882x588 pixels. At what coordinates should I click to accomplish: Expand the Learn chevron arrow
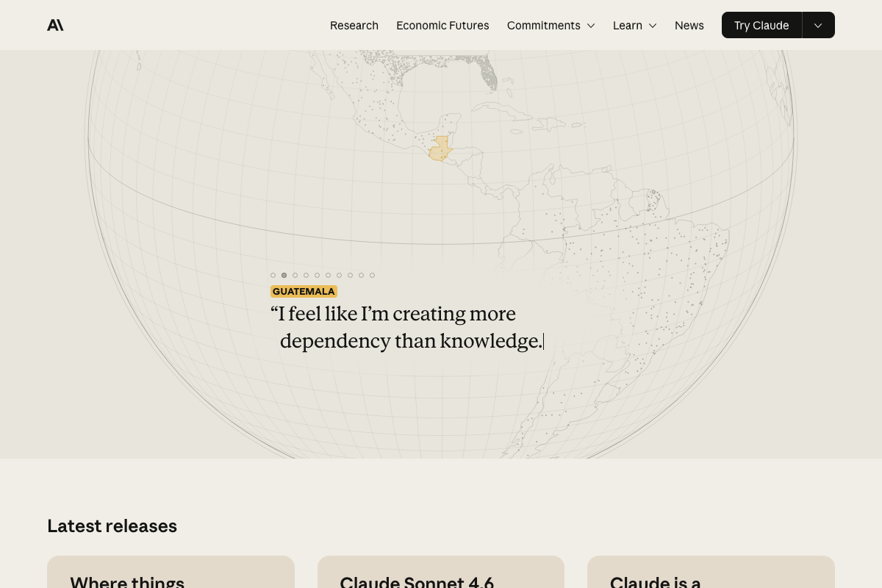pos(652,26)
